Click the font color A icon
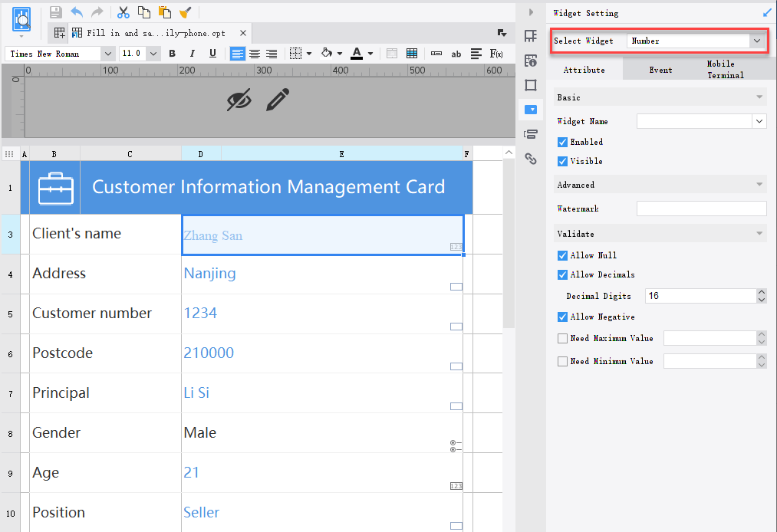 tap(357, 53)
